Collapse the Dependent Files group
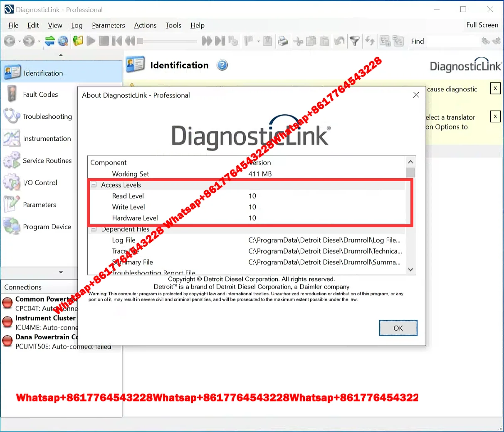The image size is (504, 432). click(94, 229)
